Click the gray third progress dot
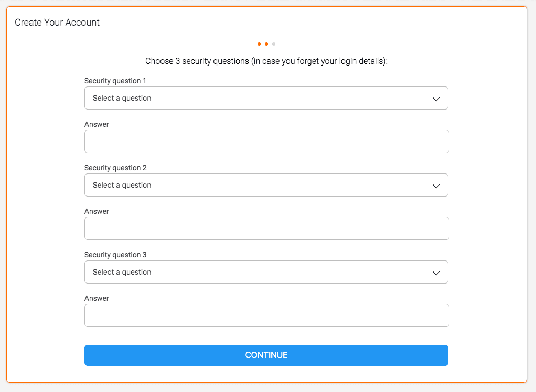536x392 pixels. 274,44
